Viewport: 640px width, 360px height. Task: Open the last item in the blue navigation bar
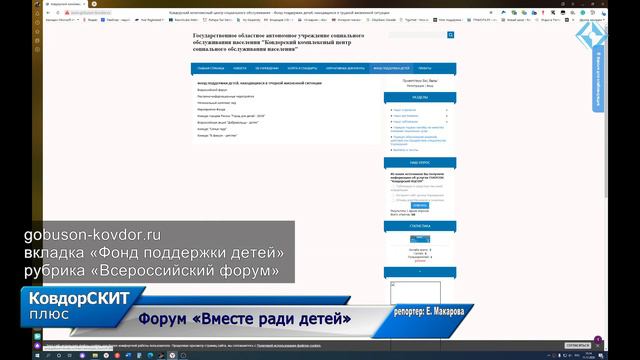tap(424, 68)
